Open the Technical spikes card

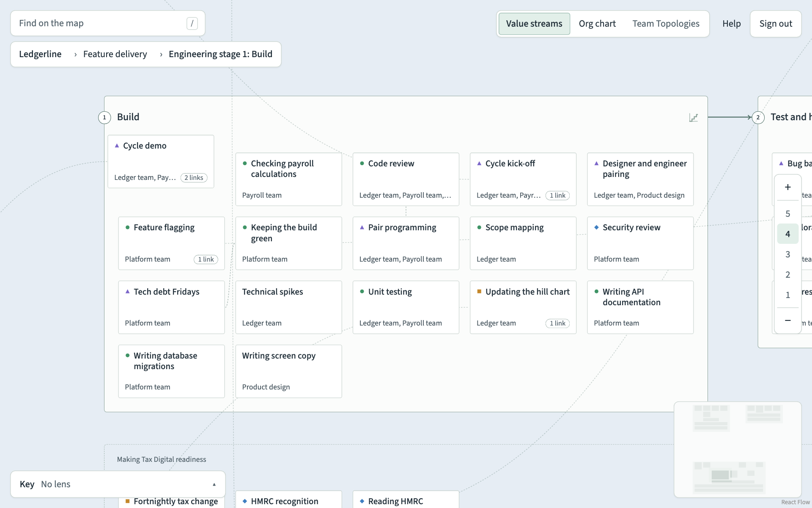point(288,307)
